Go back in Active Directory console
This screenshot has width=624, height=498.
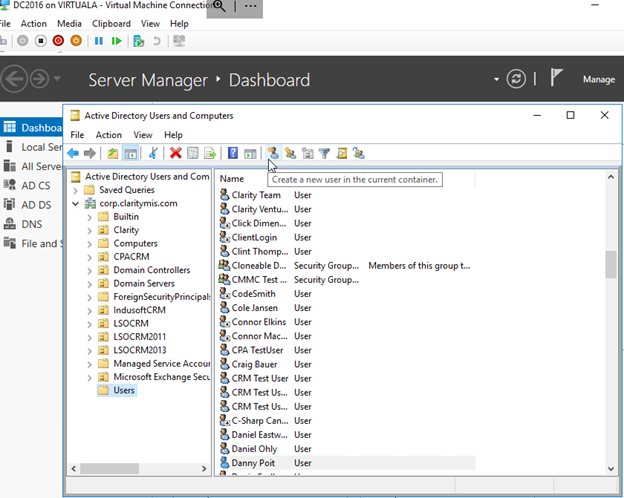point(73,153)
